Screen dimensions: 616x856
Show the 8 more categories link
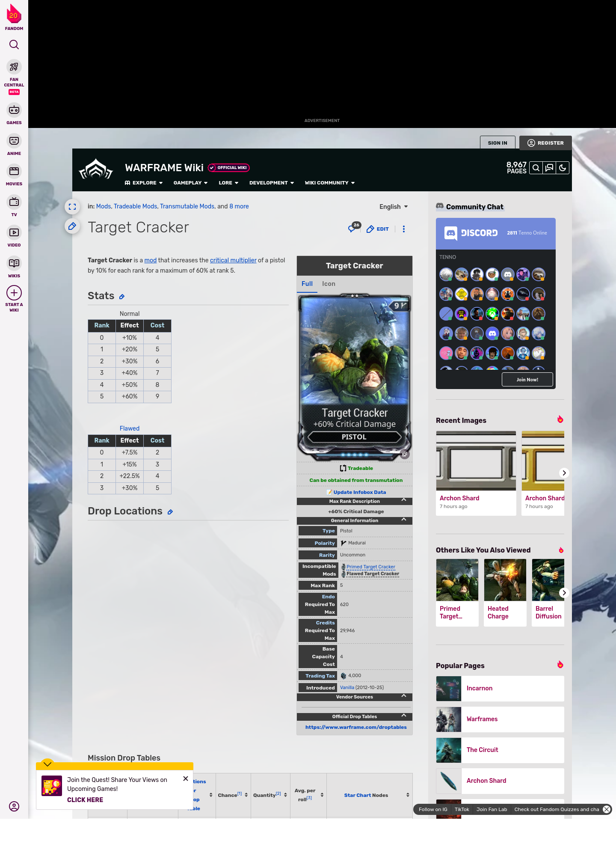[x=239, y=206]
